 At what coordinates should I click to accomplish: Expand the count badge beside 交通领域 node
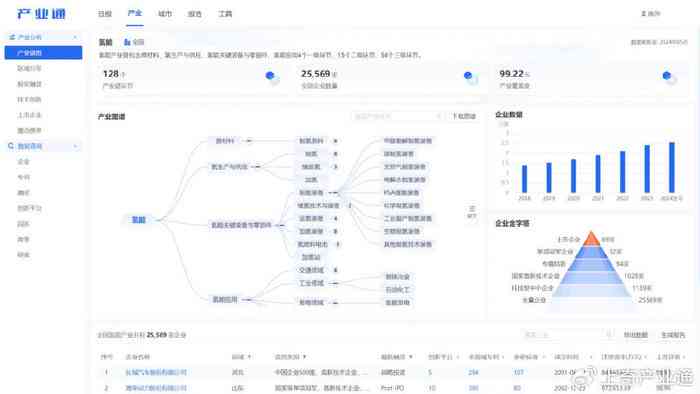(335, 270)
